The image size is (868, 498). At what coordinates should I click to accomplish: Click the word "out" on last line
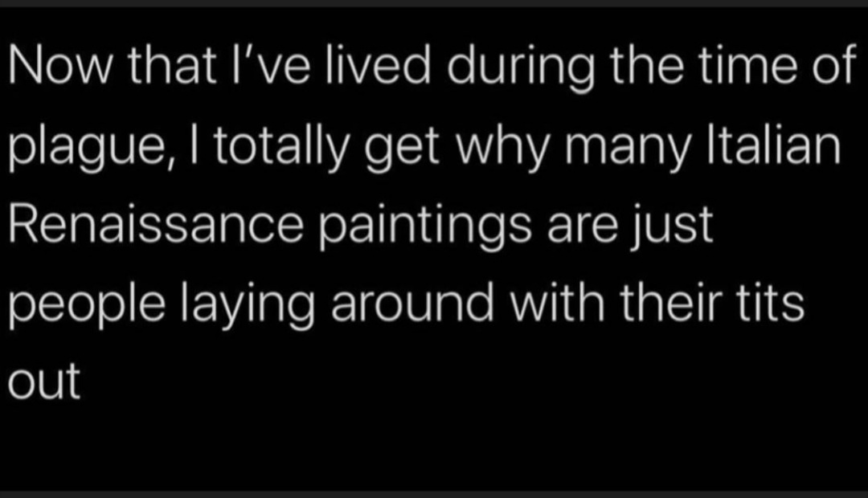(44, 382)
